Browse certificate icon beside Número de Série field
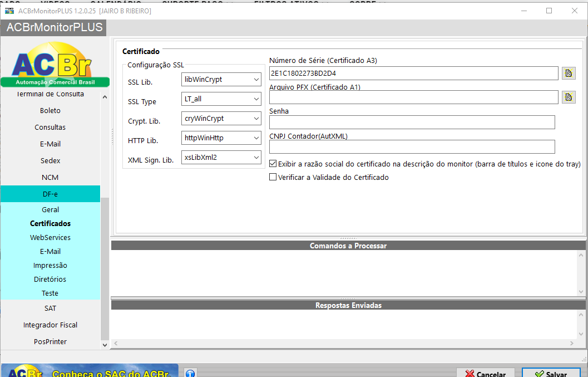Viewport: 588px width, 377px height. 569,73
